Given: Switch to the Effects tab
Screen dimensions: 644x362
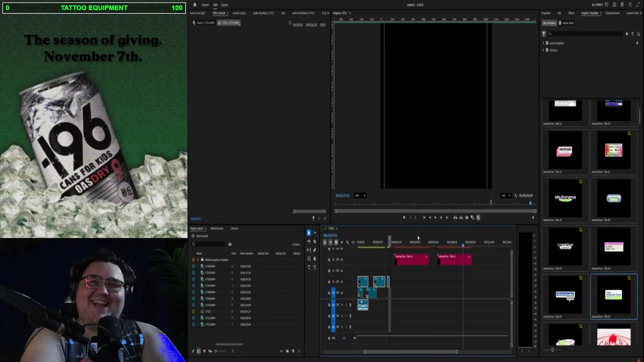Looking at the screenshot, I should pyautogui.click(x=571, y=13).
